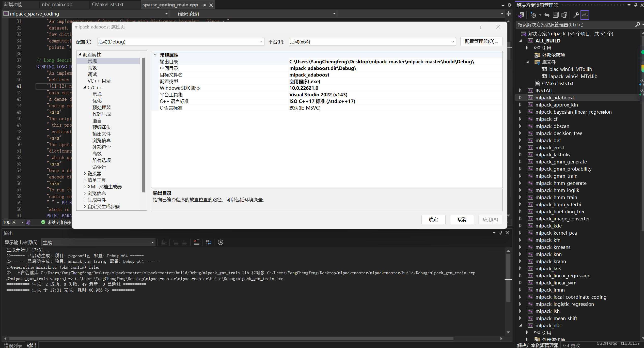Switch to the nbc_main.cpp tab
This screenshot has width=644, height=348.
pyautogui.click(x=57, y=4)
